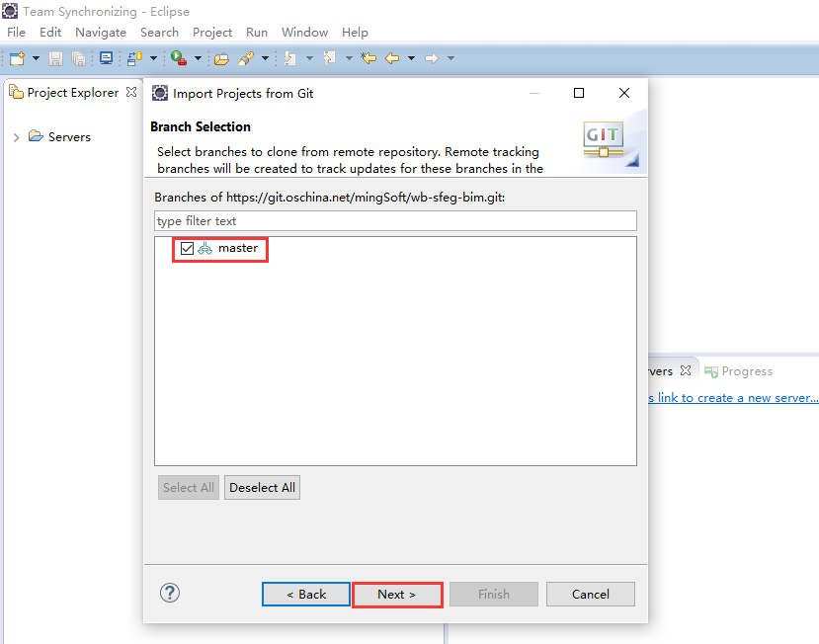
Task: Open the Project menu
Action: pyautogui.click(x=212, y=33)
